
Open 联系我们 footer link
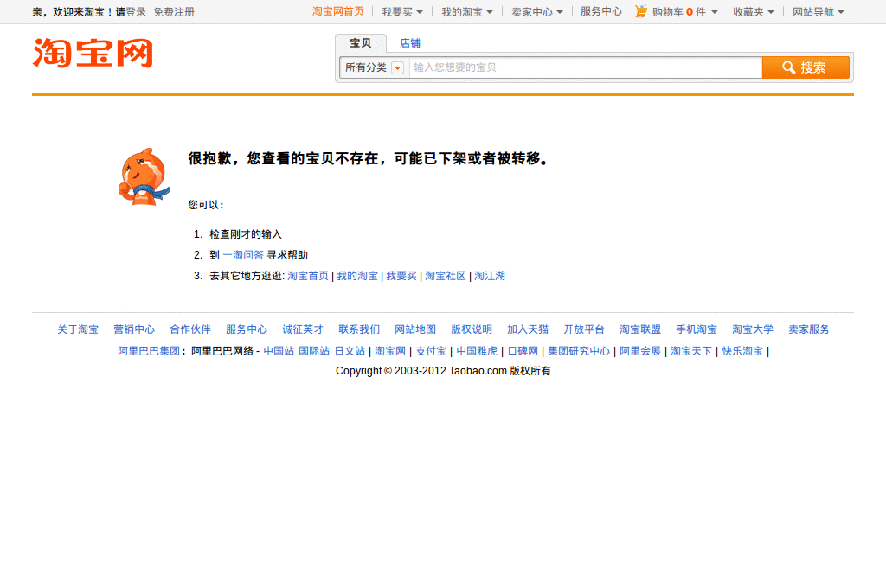pos(359,329)
